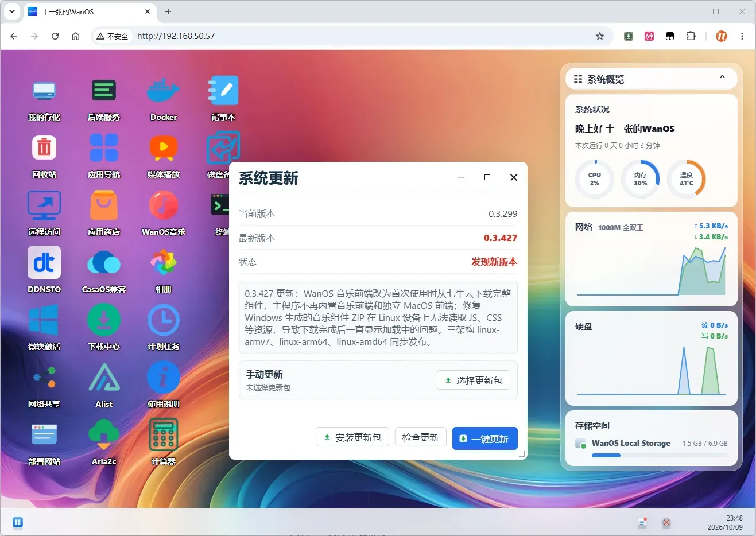756x536 pixels.
Task: Open the 使用说明 instructions icon
Action: point(164,378)
